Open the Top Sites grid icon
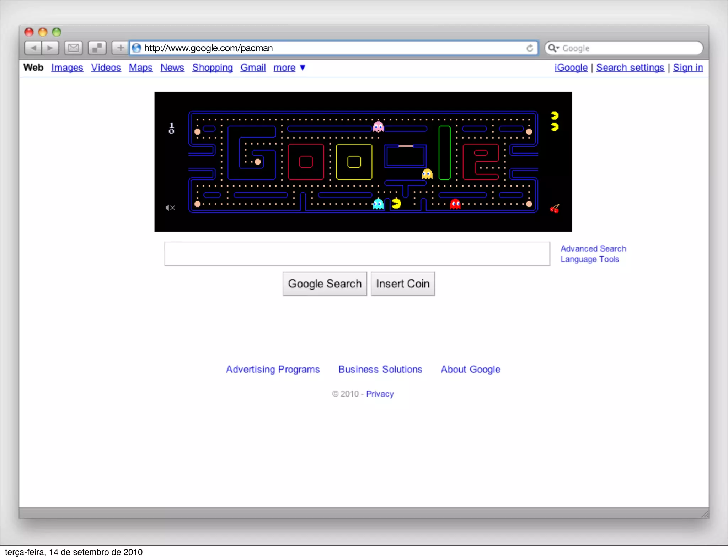This screenshot has height=560, width=728. 97,48
